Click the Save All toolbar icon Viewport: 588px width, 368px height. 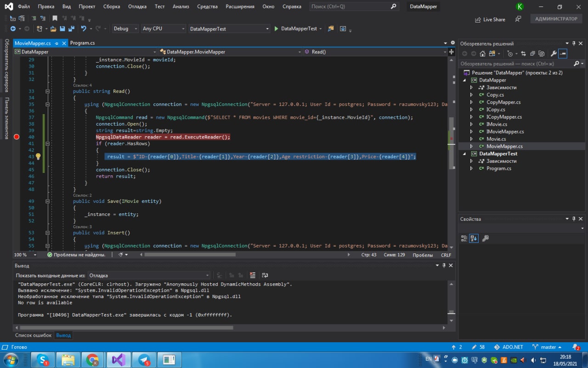71,29
